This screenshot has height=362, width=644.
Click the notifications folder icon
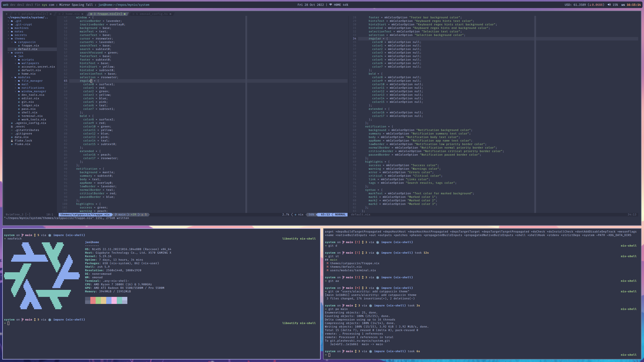click(x=19, y=88)
